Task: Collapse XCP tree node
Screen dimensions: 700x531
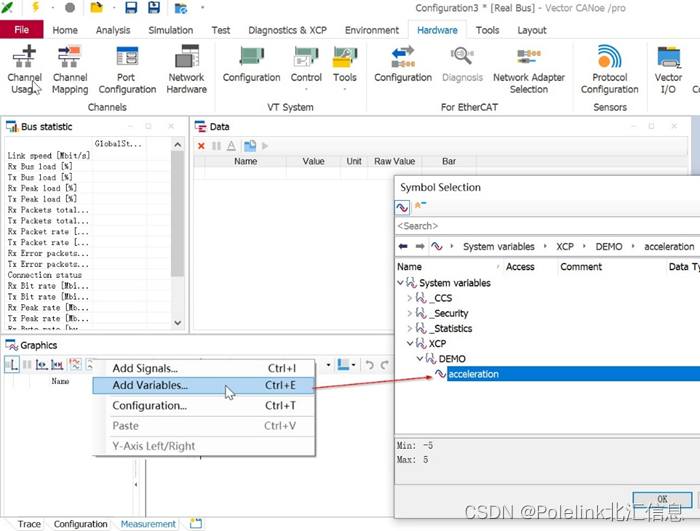Action: (410, 343)
